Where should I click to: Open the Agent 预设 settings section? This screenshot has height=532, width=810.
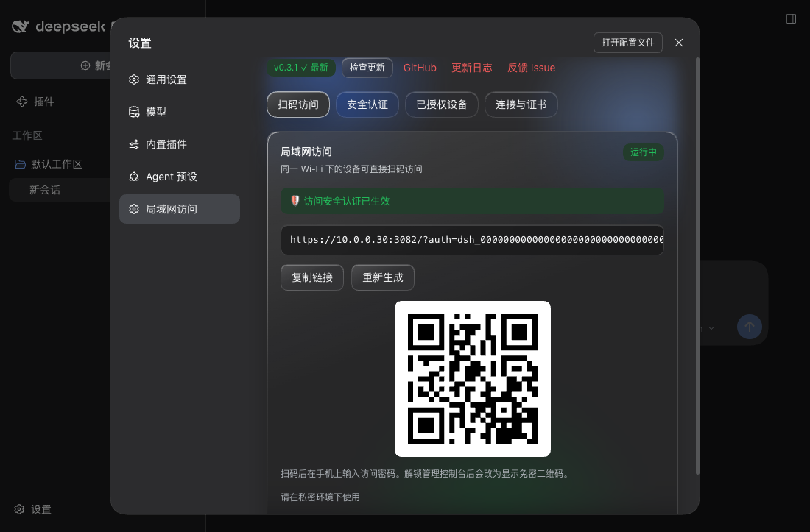click(179, 177)
